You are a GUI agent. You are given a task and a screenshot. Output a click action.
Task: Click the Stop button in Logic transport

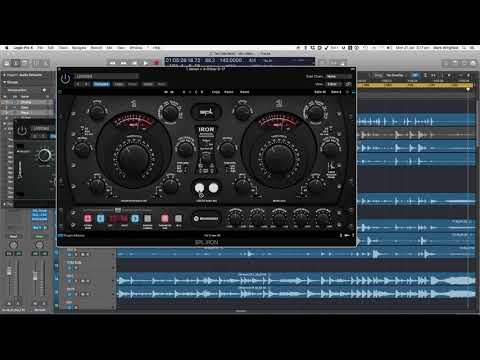(x=134, y=63)
